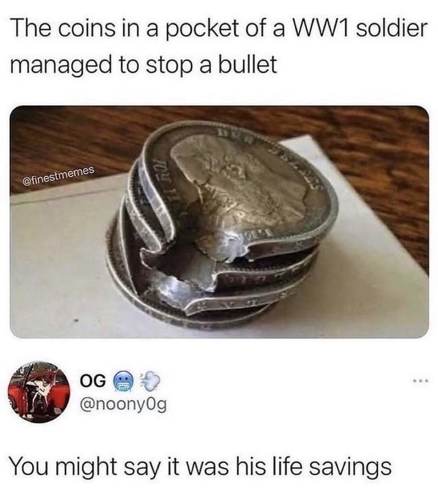Click the text 'managed to stop a bullet'

click(143, 64)
